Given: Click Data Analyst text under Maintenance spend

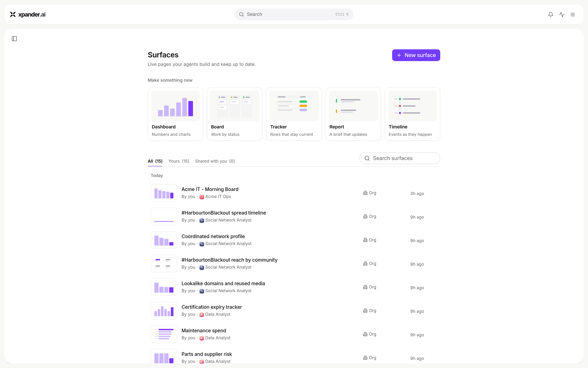Looking at the screenshot, I should 218,338.
